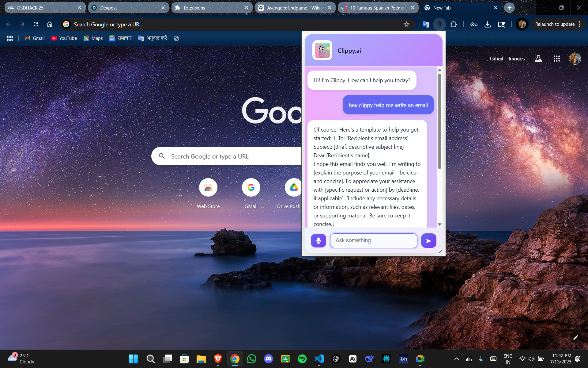
Task: Open the password manager key icon
Action: 474,24
